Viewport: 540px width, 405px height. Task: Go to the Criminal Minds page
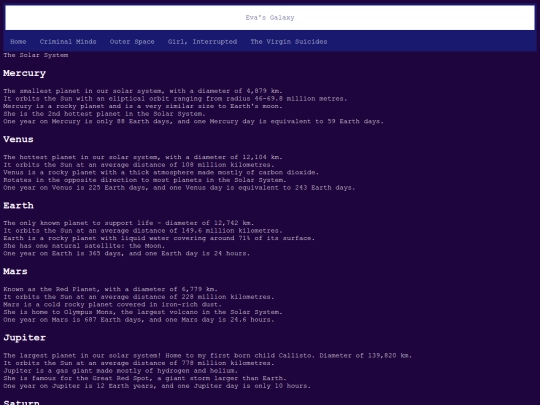[68, 42]
